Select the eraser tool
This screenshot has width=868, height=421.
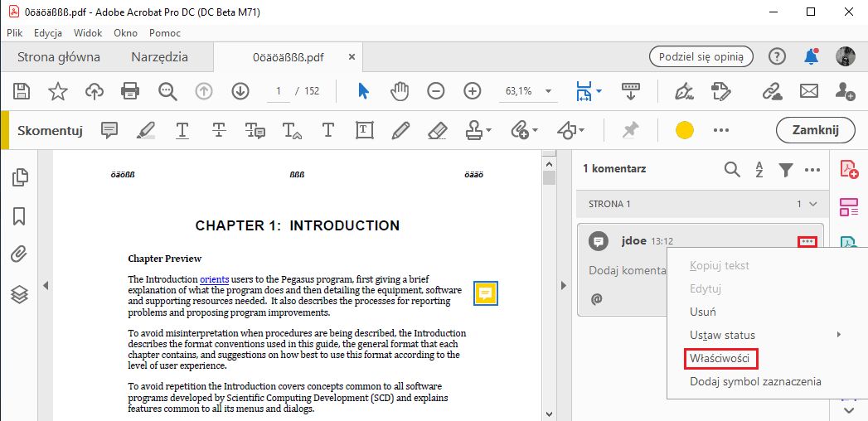[x=438, y=131]
